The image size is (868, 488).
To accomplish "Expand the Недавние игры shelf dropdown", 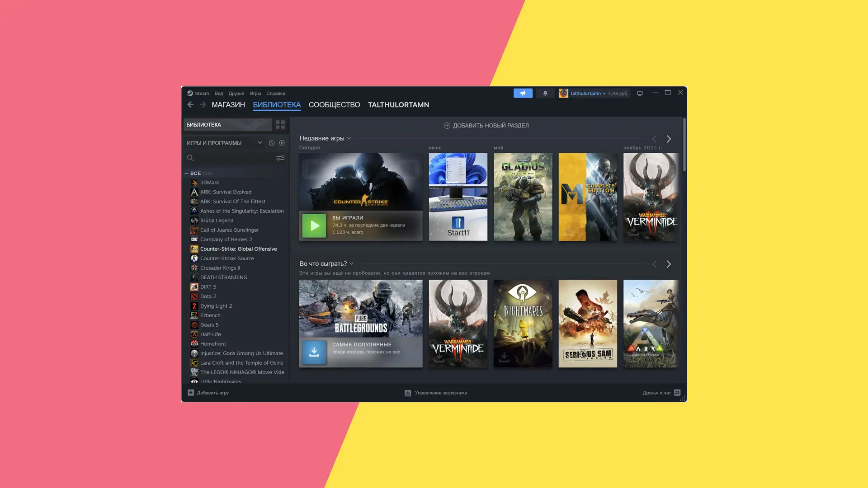I will point(349,139).
